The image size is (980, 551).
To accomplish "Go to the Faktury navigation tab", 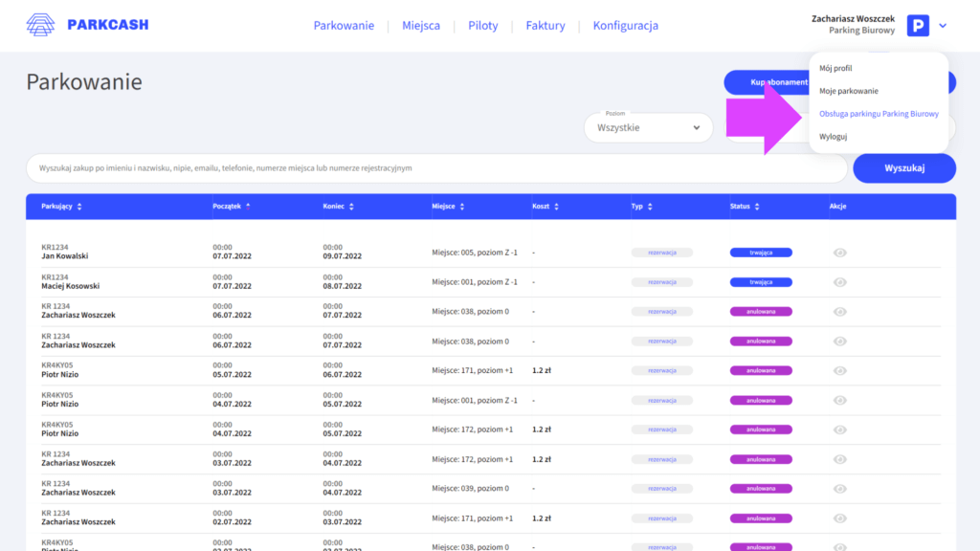I will (546, 26).
